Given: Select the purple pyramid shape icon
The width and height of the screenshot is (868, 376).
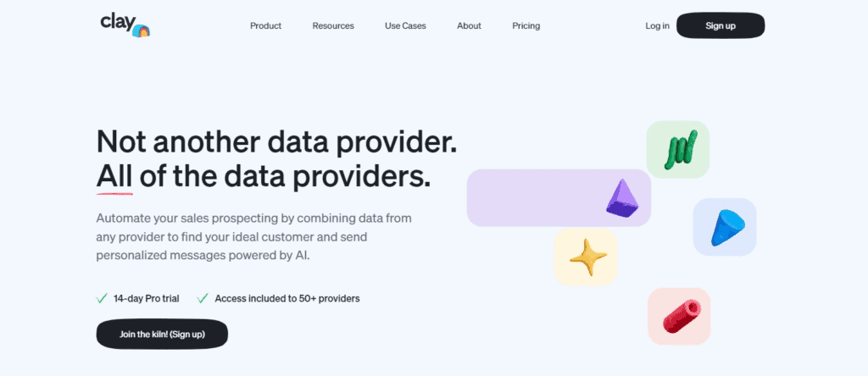Looking at the screenshot, I should 622,198.
